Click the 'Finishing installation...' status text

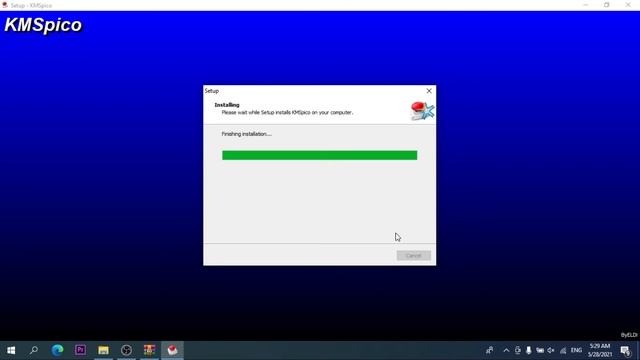(246, 134)
